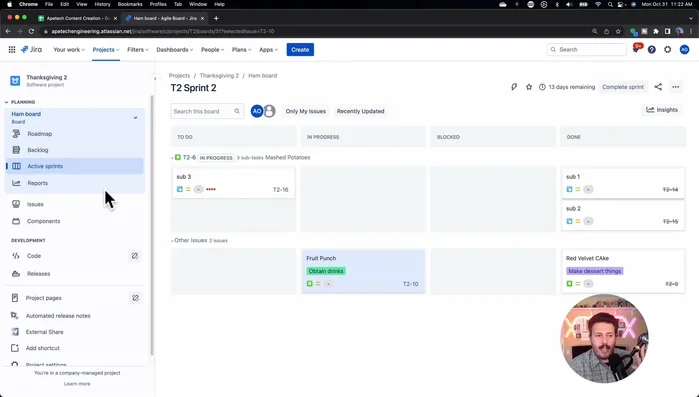Collapse the Planning sidebar section
This screenshot has height=397, width=699.
click(x=7, y=102)
